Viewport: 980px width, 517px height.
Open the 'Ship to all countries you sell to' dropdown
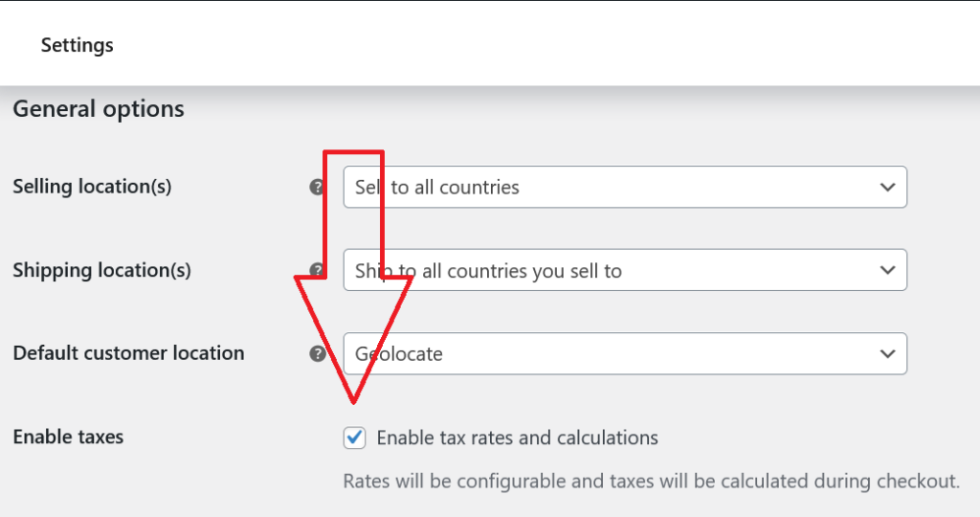point(624,271)
